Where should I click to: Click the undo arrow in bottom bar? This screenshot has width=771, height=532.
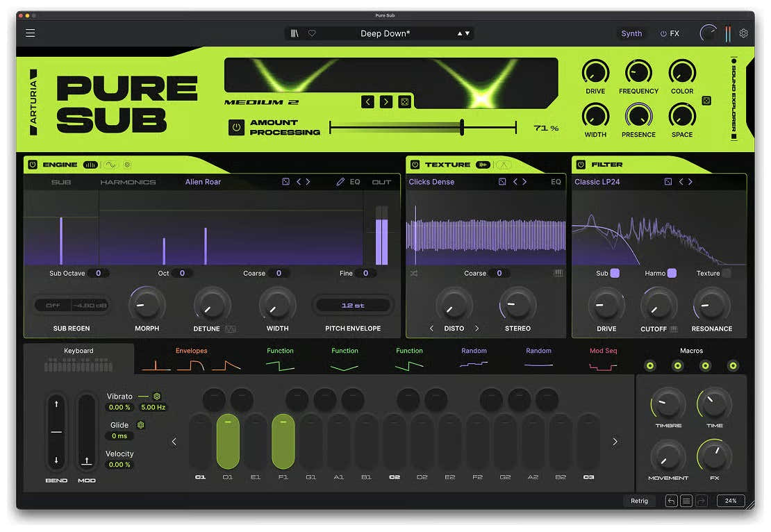point(671,501)
